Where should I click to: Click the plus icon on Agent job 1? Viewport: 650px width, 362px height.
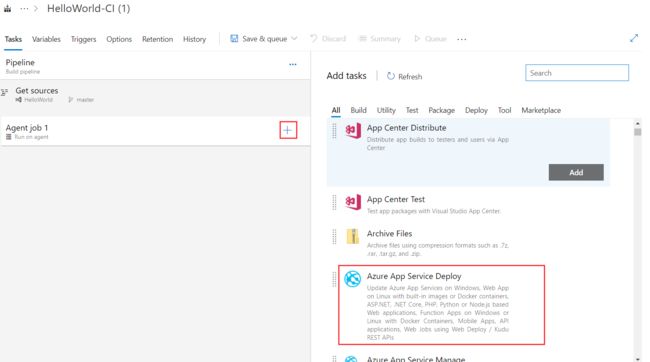(x=288, y=130)
